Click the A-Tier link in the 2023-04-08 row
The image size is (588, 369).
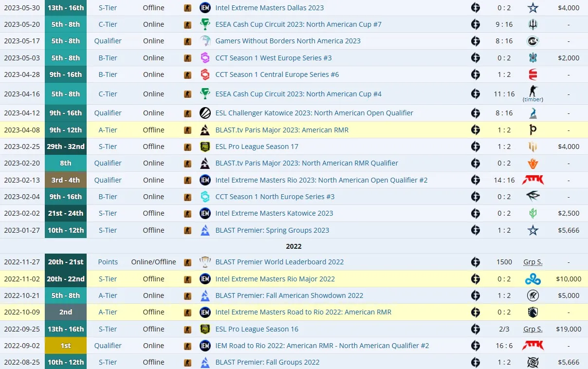click(x=108, y=130)
